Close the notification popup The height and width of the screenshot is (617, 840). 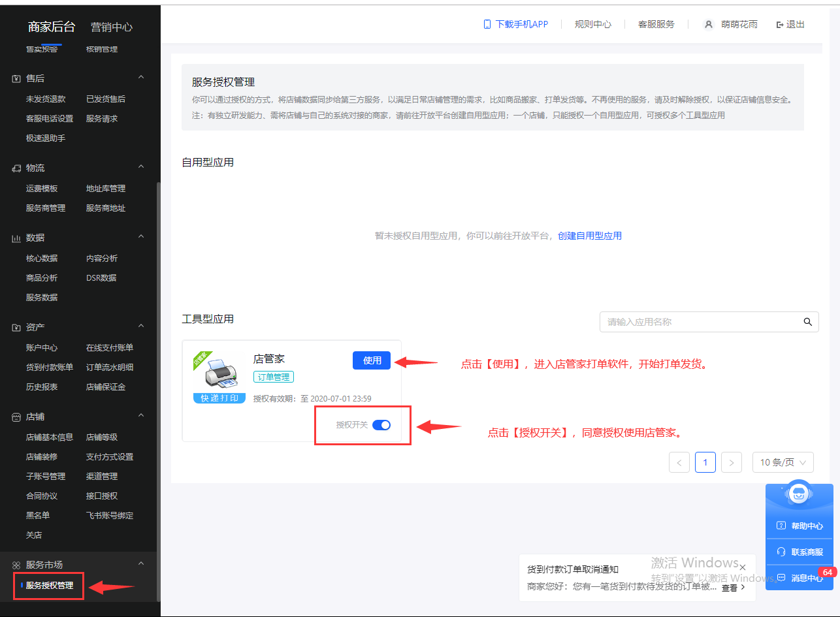[x=742, y=567]
